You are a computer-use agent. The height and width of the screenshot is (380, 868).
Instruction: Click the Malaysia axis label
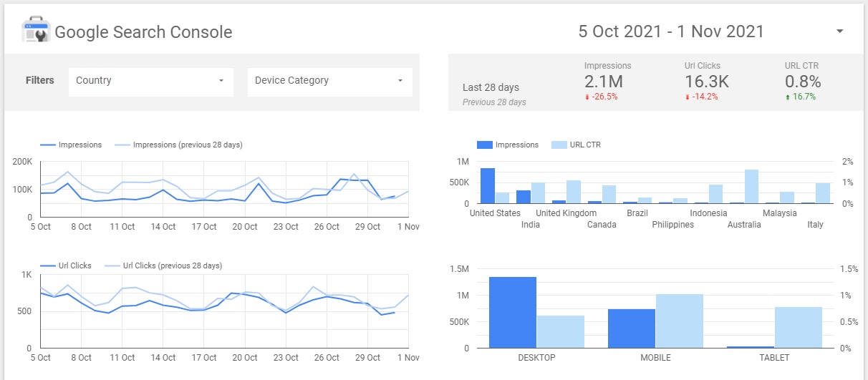(x=780, y=213)
